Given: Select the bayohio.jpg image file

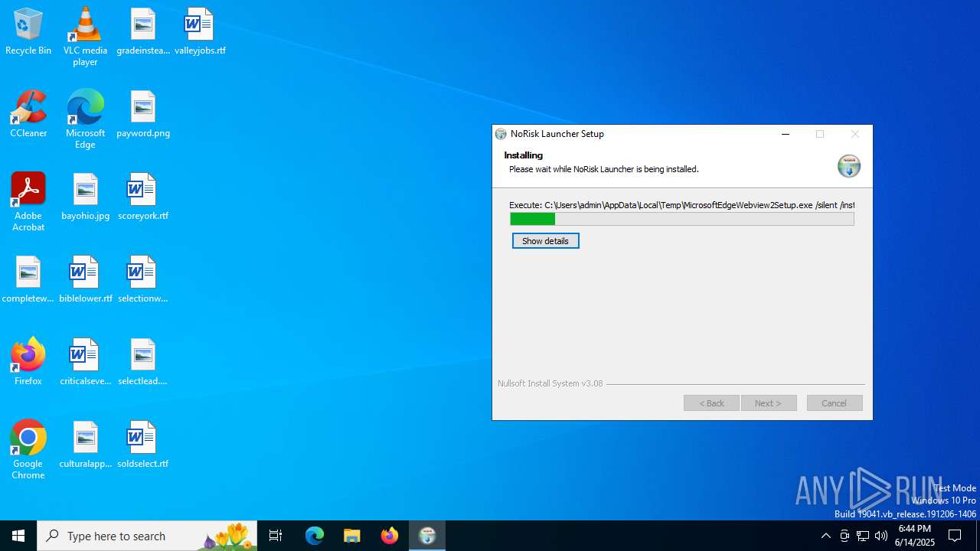Looking at the screenshot, I should (x=85, y=197).
